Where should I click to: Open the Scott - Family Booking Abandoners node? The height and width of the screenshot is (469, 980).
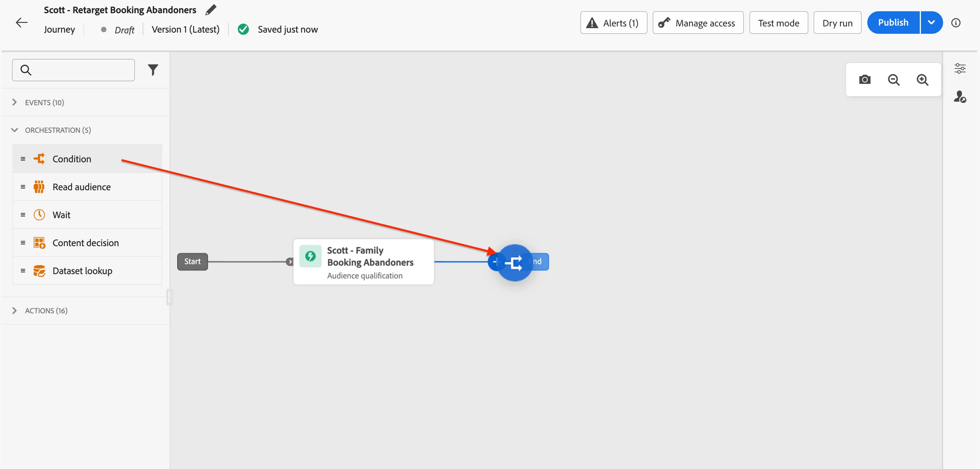(363, 262)
